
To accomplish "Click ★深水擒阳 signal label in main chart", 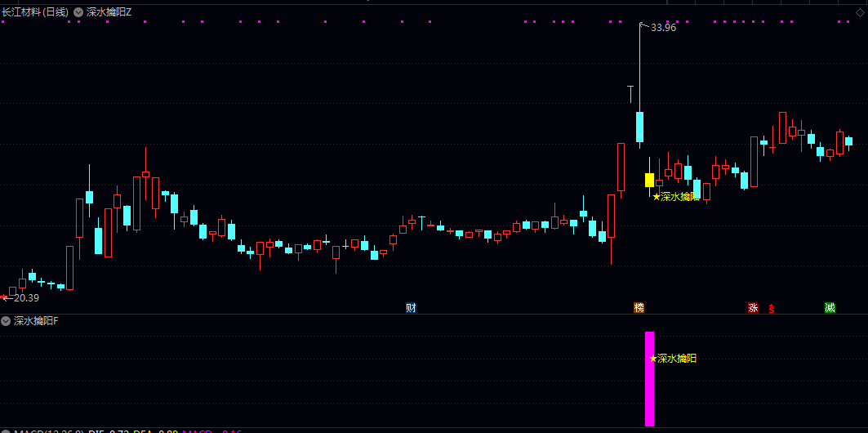I will pyautogui.click(x=676, y=197).
